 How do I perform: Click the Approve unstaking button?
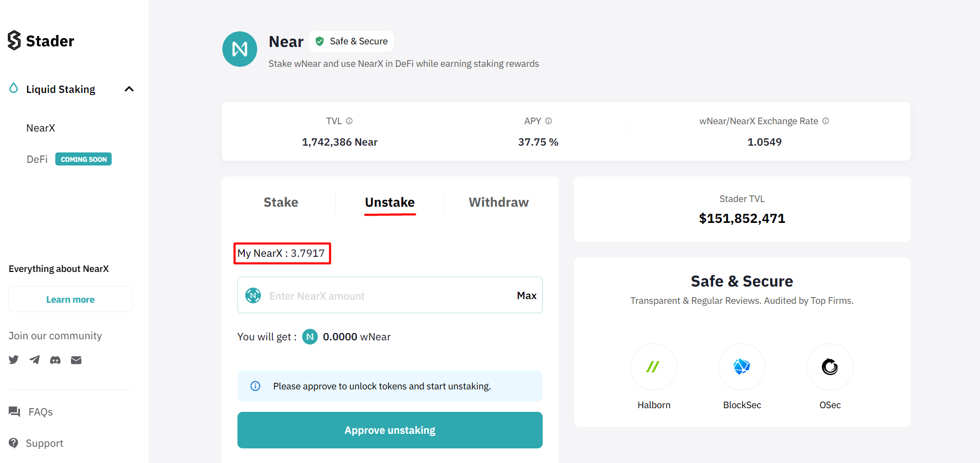[x=390, y=430]
